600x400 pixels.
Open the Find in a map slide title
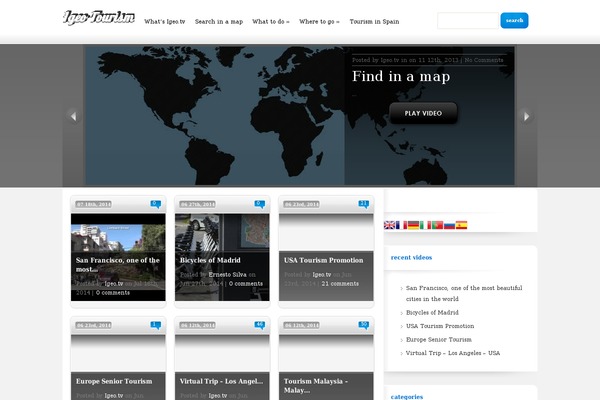click(x=401, y=76)
